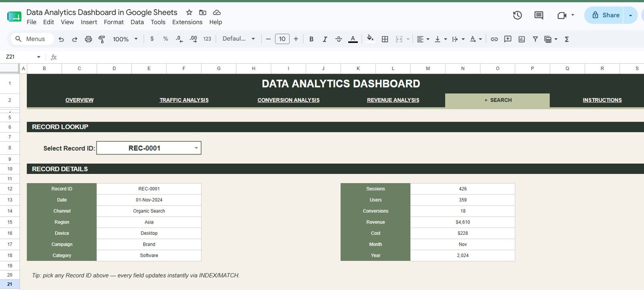Toggle Italic formatting
Image resolution: width=644 pixels, height=290 pixels.
(x=325, y=39)
